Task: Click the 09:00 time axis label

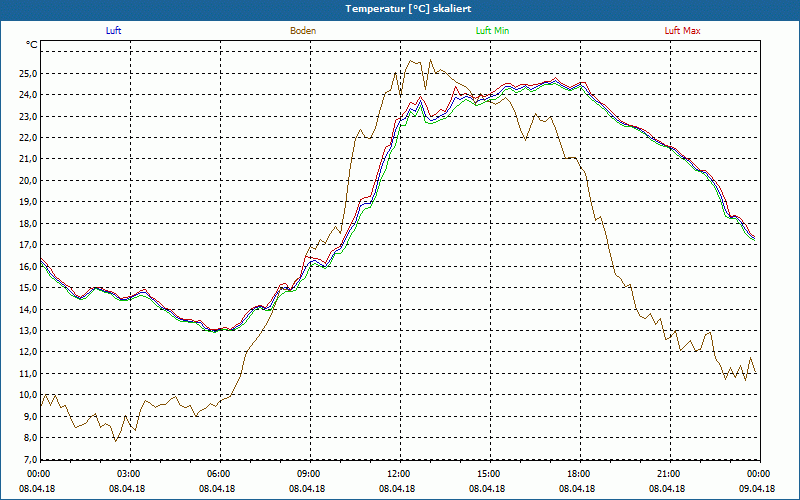Action: tap(308, 474)
